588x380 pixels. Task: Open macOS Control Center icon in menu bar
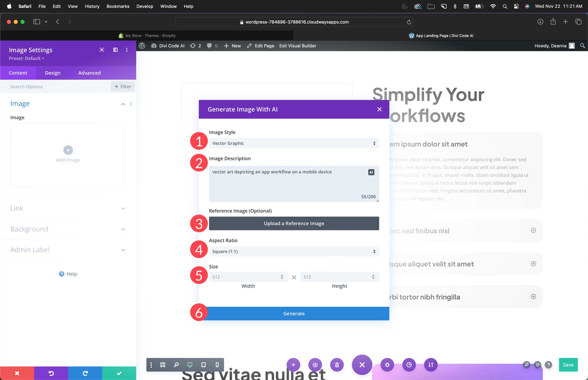point(516,6)
